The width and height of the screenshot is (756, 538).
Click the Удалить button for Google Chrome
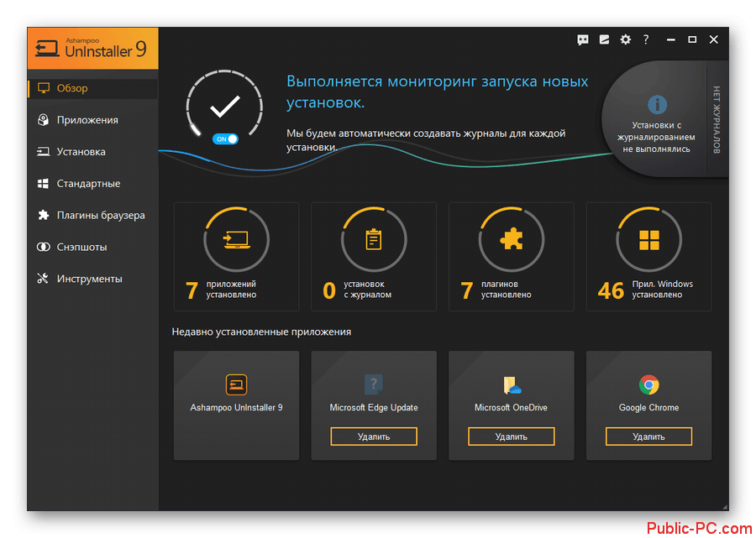coord(648,436)
